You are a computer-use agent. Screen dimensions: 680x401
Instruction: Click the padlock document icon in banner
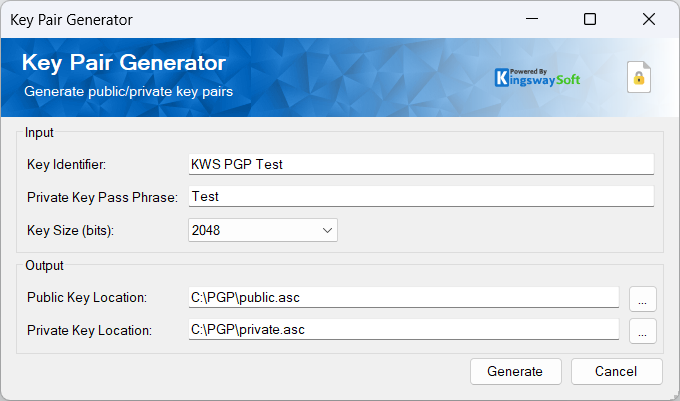click(x=639, y=77)
